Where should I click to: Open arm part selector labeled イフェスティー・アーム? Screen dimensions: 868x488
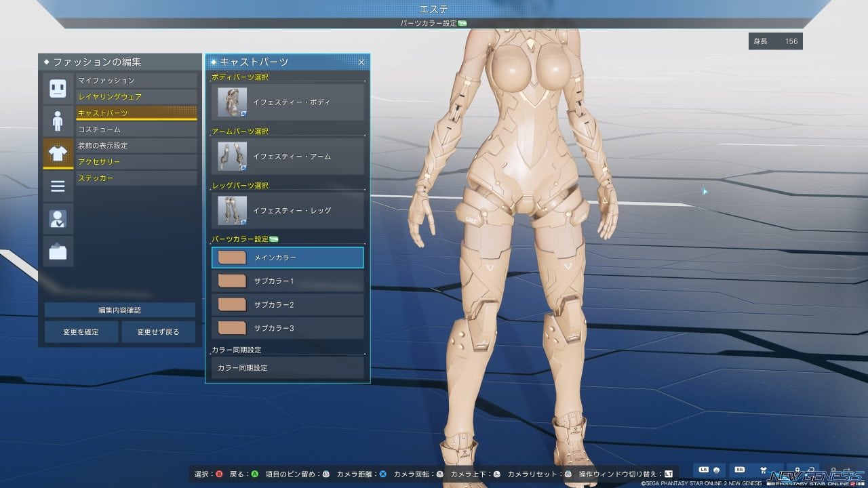(x=288, y=157)
